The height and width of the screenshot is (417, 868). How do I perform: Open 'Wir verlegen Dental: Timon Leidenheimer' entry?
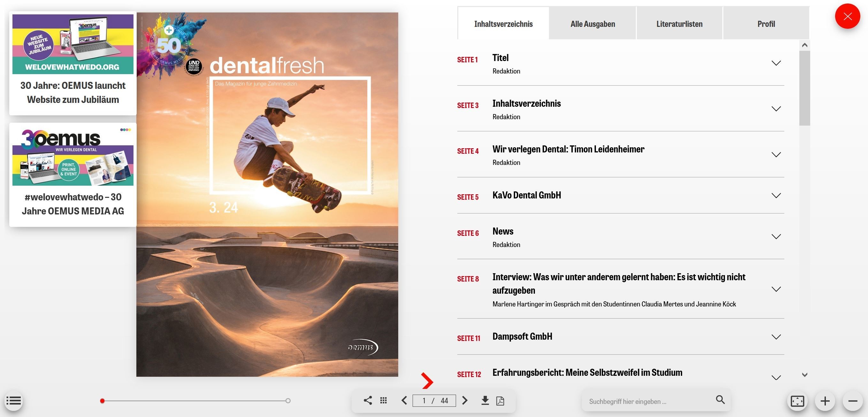(568, 149)
